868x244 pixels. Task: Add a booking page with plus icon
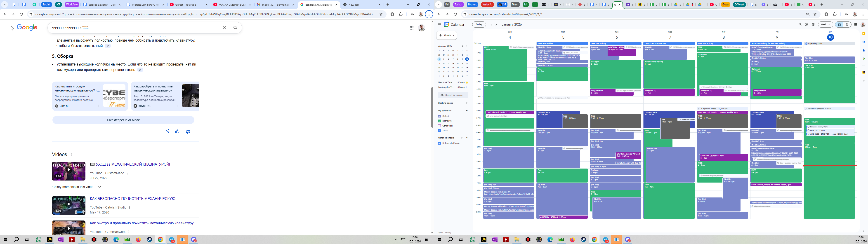pos(467,103)
